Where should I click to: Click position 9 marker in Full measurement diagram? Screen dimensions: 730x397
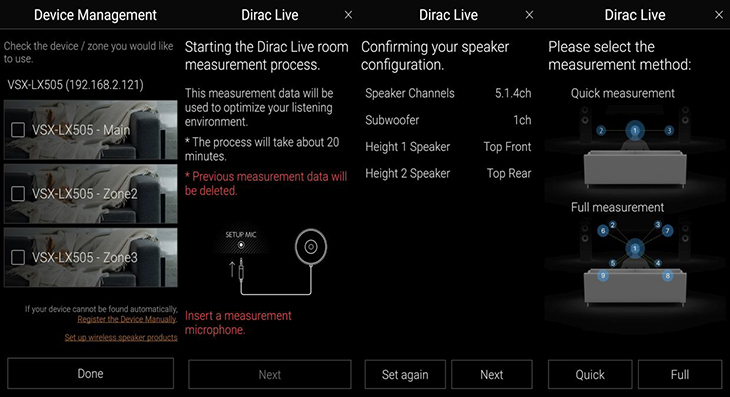pyautogui.click(x=603, y=276)
